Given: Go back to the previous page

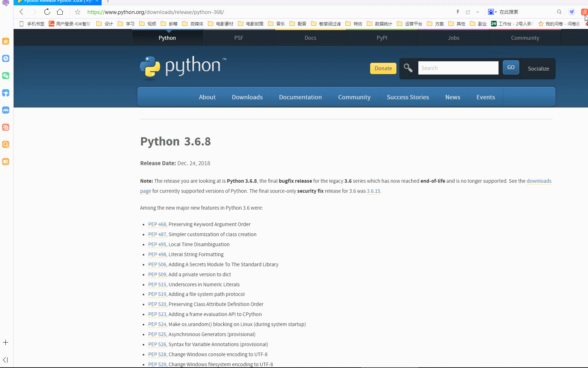Looking at the screenshot, I should pos(21,12).
